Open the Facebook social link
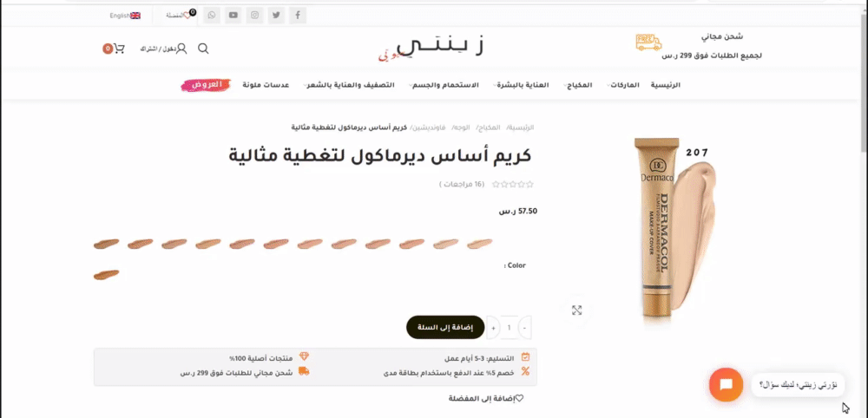Image resolution: width=868 pixels, height=418 pixels. [x=297, y=16]
